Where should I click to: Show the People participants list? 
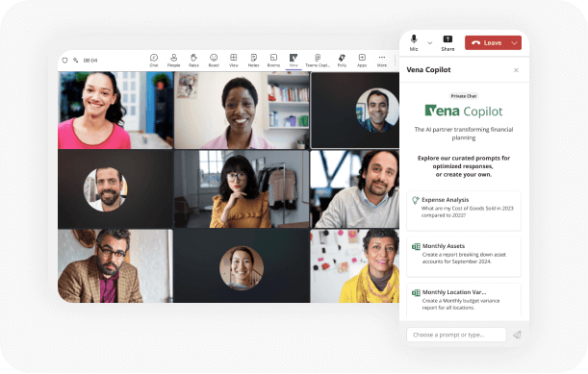173,60
